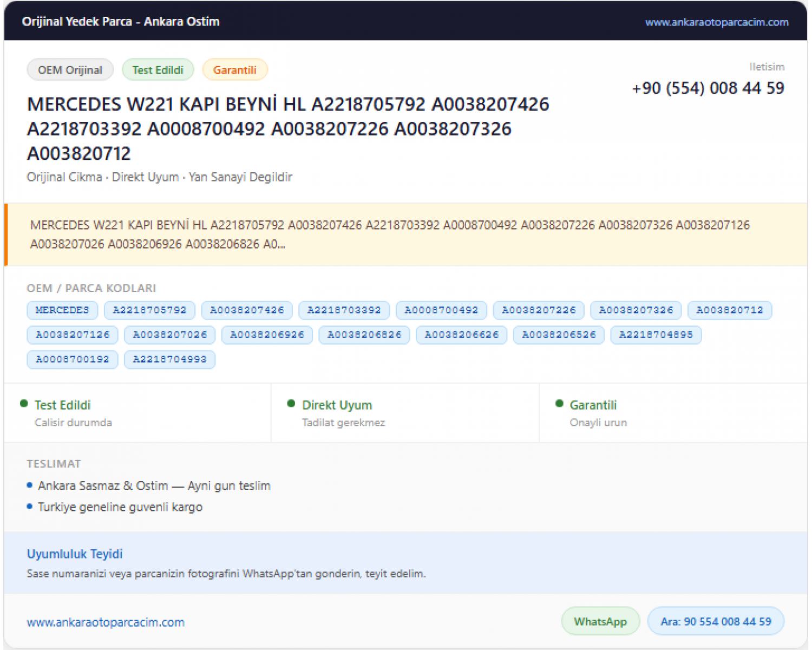Select the A0038207126 code chip
The image size is (812, 650).
pyautogui.click(x=73, y=335)
